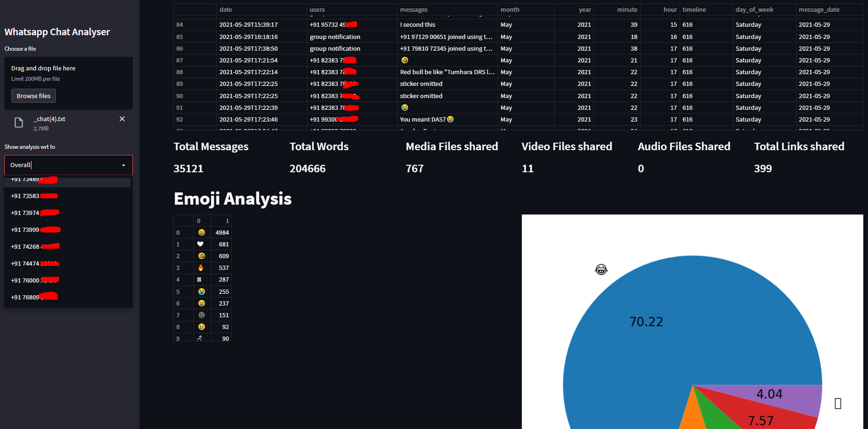The height and width of the screenshot is (429, 868).
Task: Click the grinning-sweat emoji in row 6
Action: coord(201,303)
